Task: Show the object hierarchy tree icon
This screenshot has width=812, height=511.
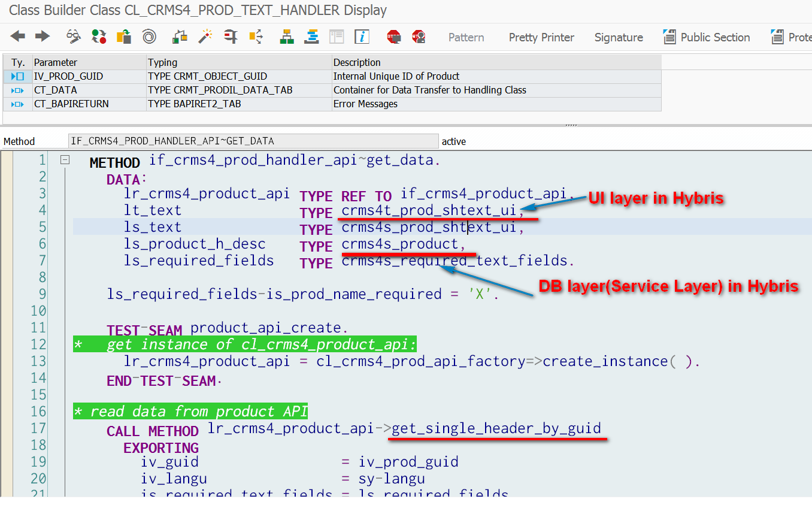Action: click(287, 37)
